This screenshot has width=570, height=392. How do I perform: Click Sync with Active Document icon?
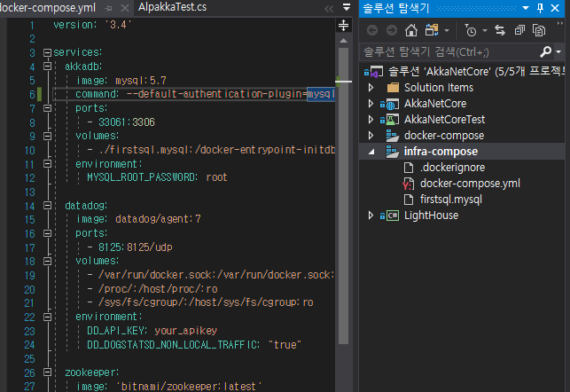point(500,30)
